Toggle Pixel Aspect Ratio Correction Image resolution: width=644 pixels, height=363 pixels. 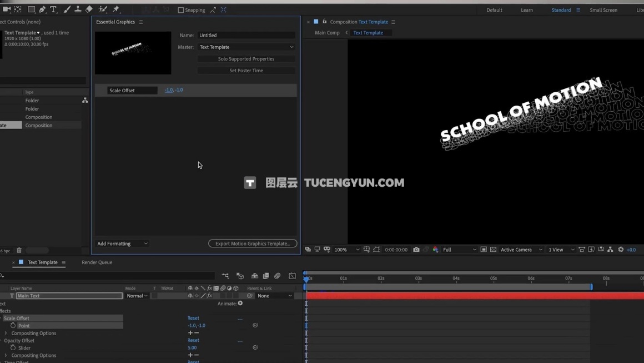(582, 250)
